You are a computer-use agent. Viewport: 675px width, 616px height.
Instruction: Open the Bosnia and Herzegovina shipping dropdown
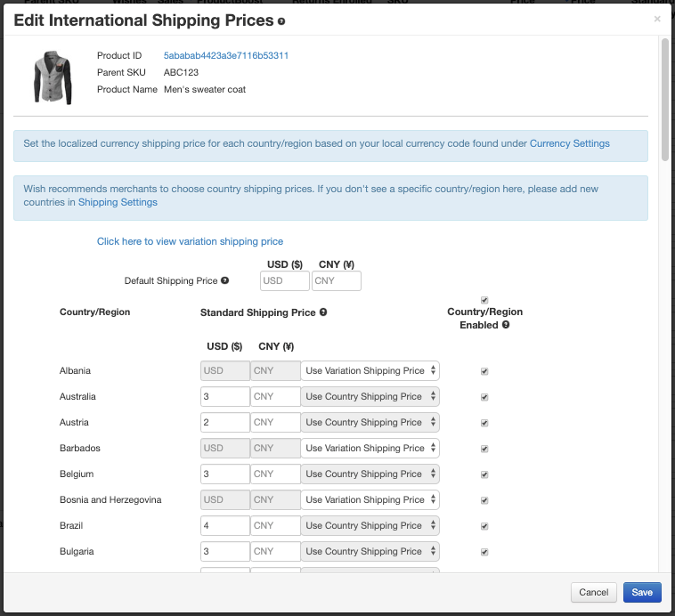(x=370, y=500)
